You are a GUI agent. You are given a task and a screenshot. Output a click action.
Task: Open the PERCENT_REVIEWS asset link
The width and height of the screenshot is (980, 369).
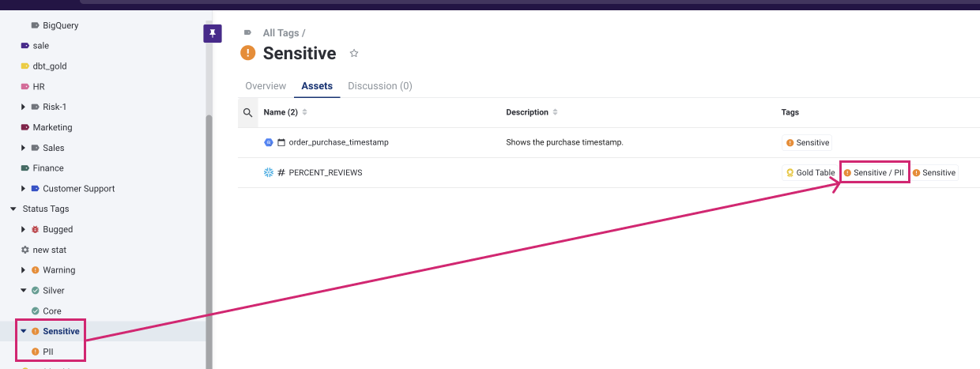click(325, 172)
